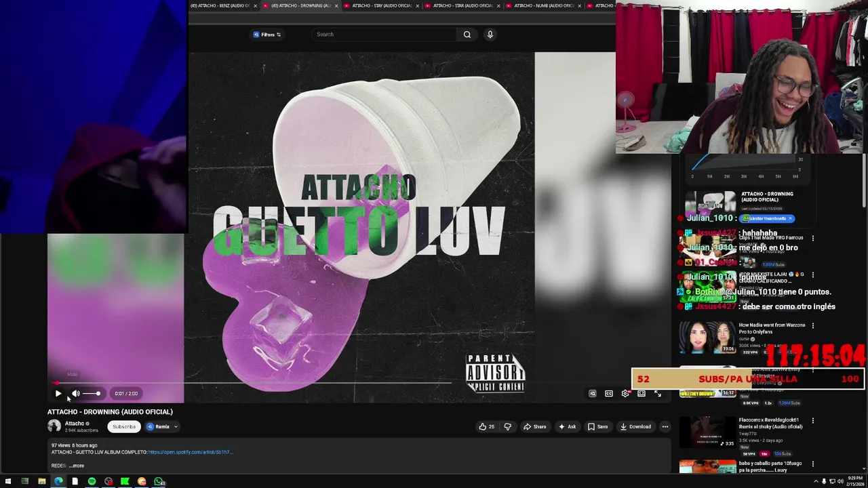Show hidden system tray icons chevron

coord(816,482)
